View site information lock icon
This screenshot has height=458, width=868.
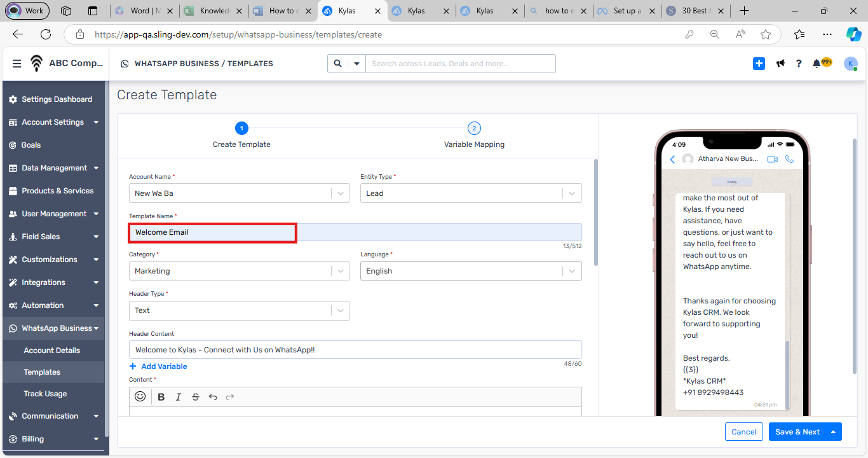coord(79,34)
